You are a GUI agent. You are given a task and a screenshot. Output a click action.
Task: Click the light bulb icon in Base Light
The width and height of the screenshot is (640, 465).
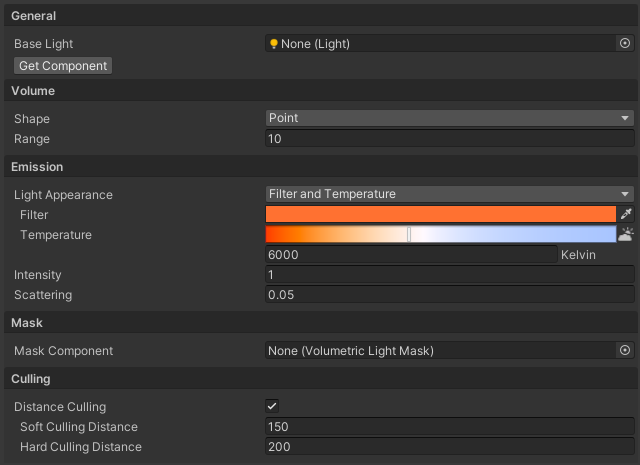[274, 43]
